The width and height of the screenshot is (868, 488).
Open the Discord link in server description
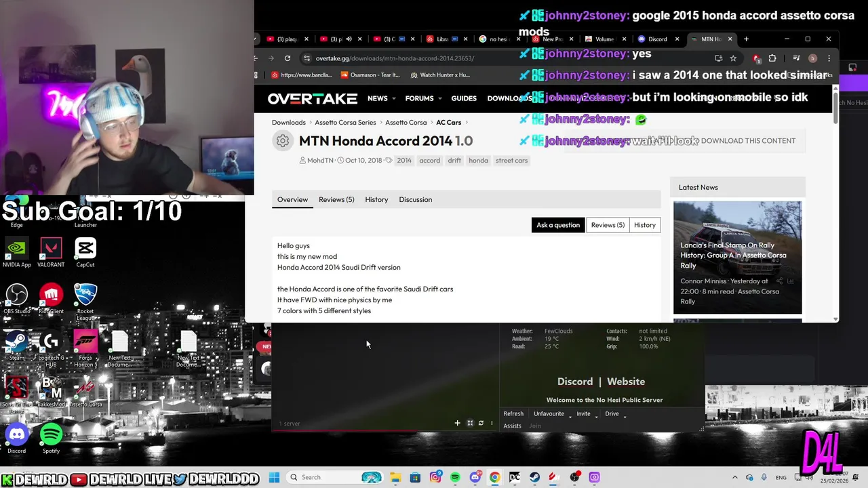click(x=575, y=382)
